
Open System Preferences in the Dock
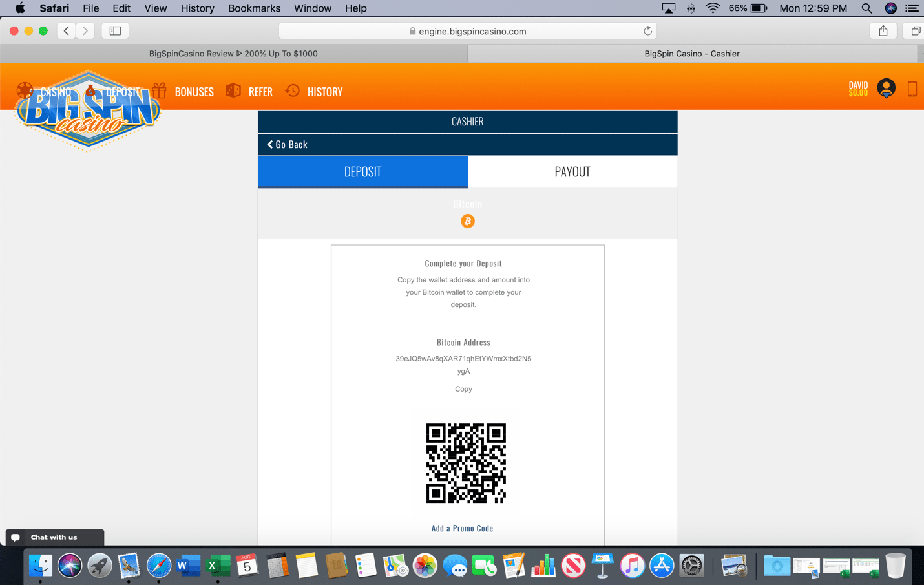click(x=691, y=566)
